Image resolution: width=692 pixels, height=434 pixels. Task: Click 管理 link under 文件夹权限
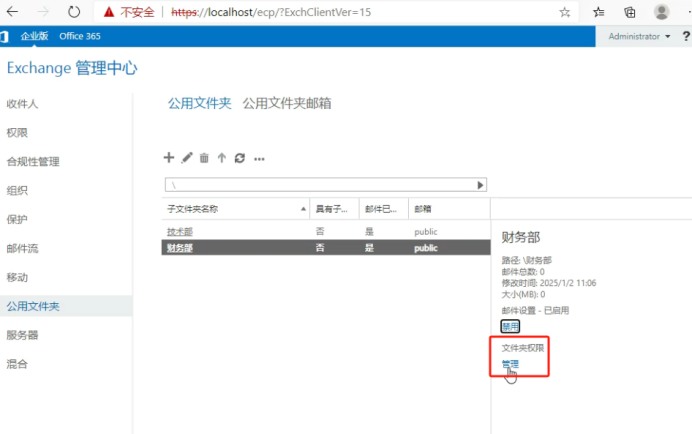coord(510,364)
